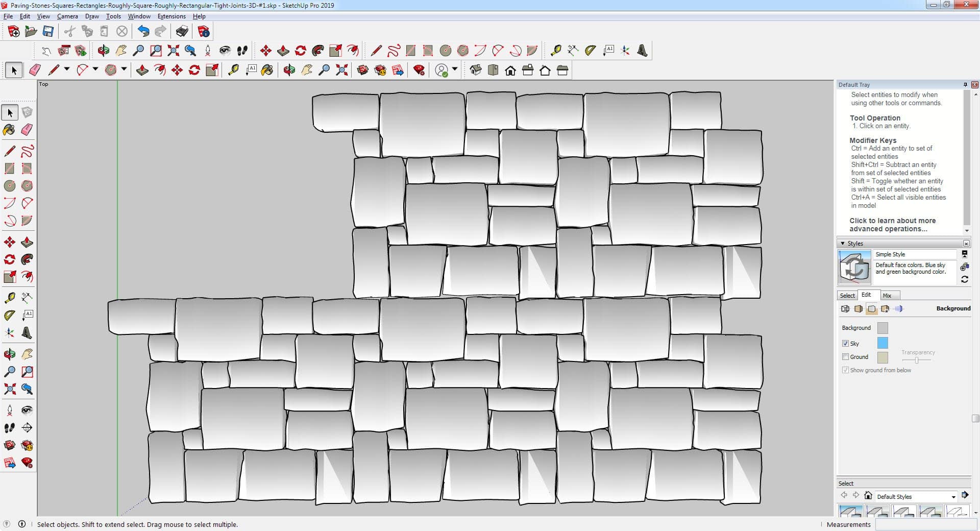Select the Eraser tool in left toolbar
The width and height of the screenshot is (980, 531).
click(x=27, y=130)
